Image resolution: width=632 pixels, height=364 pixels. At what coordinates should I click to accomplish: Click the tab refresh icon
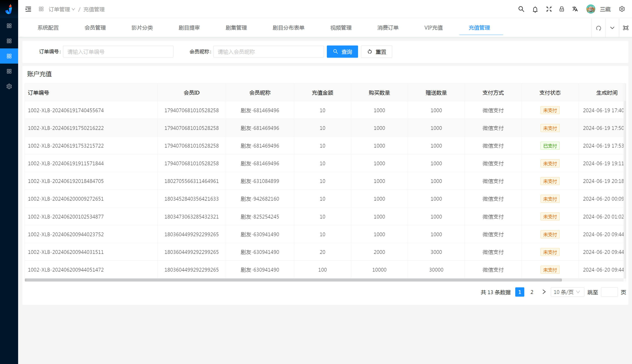tap(598, 28)
